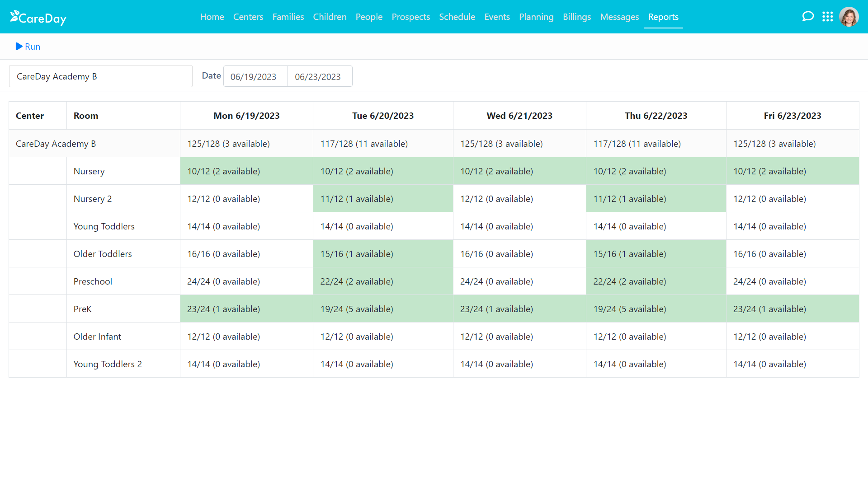The height and width of the screenshot is (486, 868).
Task: Click the CareDay logo
Action: 38,17
